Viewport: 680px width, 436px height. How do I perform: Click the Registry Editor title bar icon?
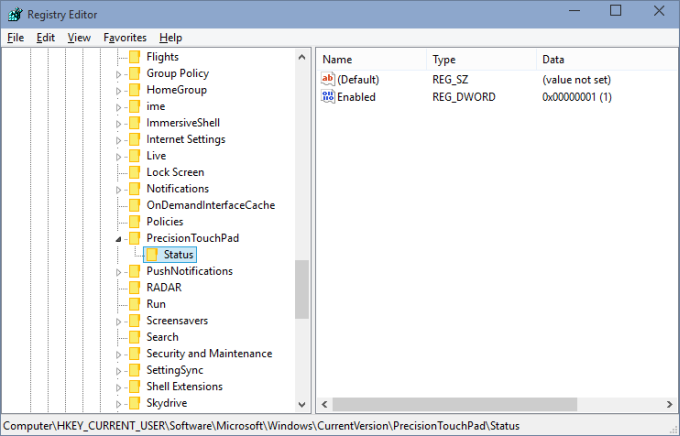pos(13,12)
